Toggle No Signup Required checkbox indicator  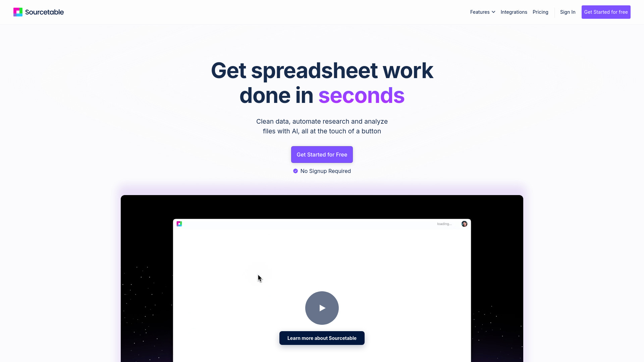[296, 171]
